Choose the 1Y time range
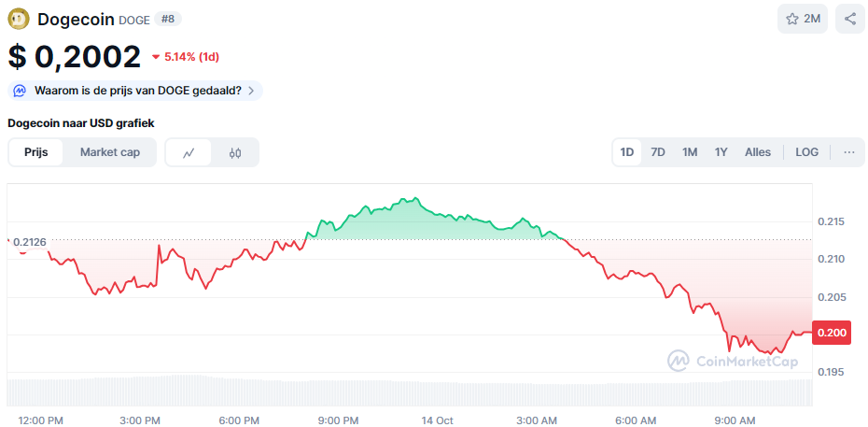The image size is (868, 427). click(721, 152)
